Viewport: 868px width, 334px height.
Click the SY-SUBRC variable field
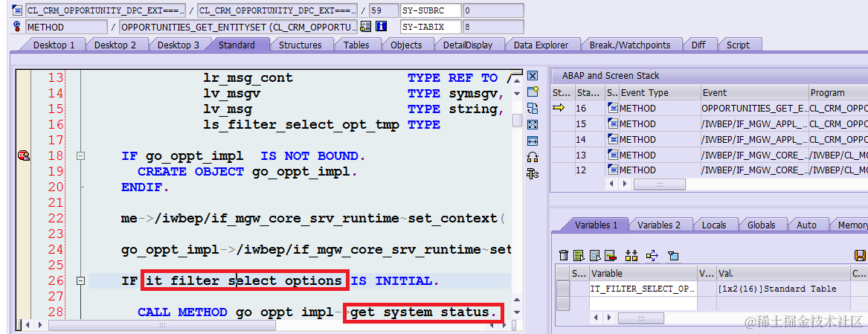tap(431, 10)
